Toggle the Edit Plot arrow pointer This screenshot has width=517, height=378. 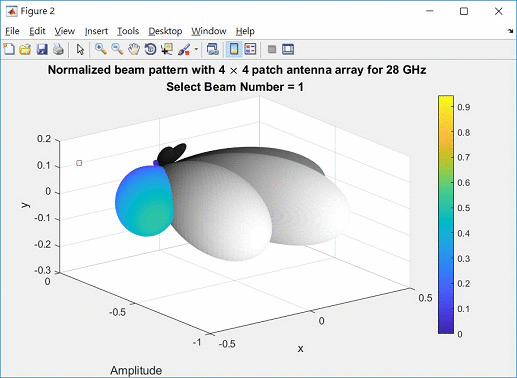[80, 49]
